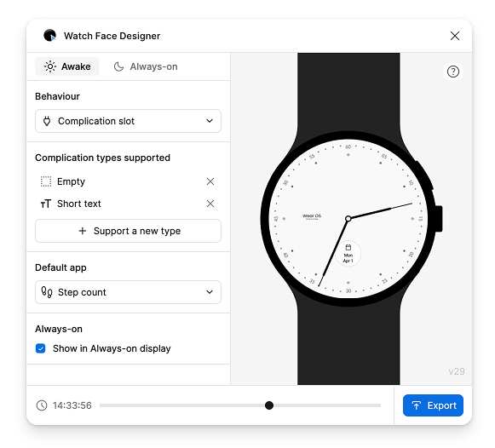
Task: Click the footsteps icon next to Step count
Action: point(47,292)
